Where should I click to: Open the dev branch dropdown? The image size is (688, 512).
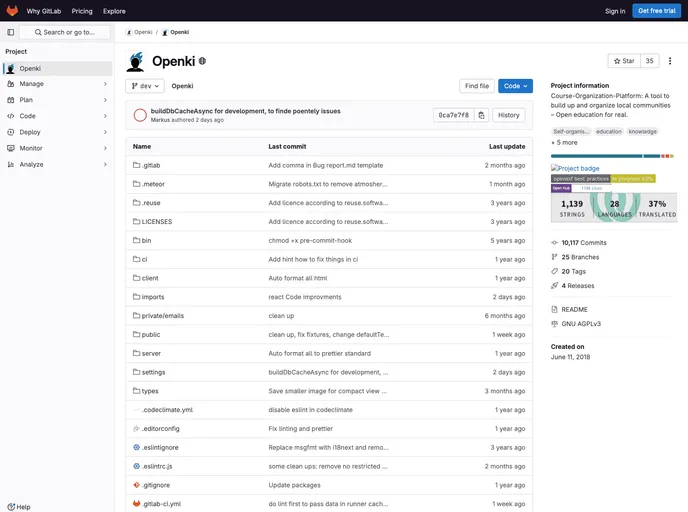pyautogui.click(x=145, y=86)
